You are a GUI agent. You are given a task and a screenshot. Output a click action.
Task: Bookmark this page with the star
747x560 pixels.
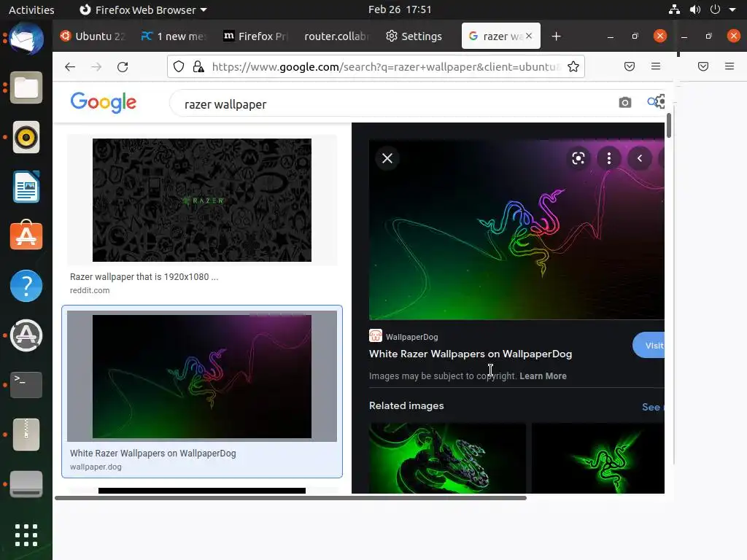click(573, 66)
